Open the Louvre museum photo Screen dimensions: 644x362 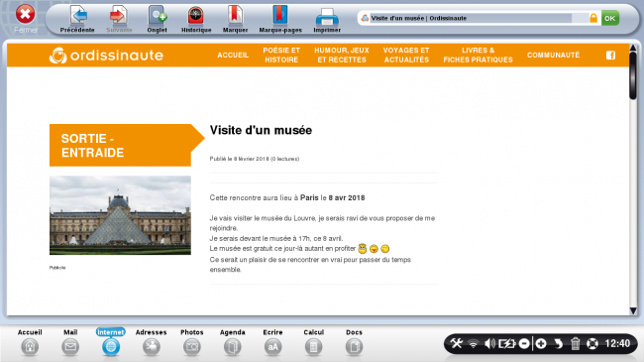point(120,215)
